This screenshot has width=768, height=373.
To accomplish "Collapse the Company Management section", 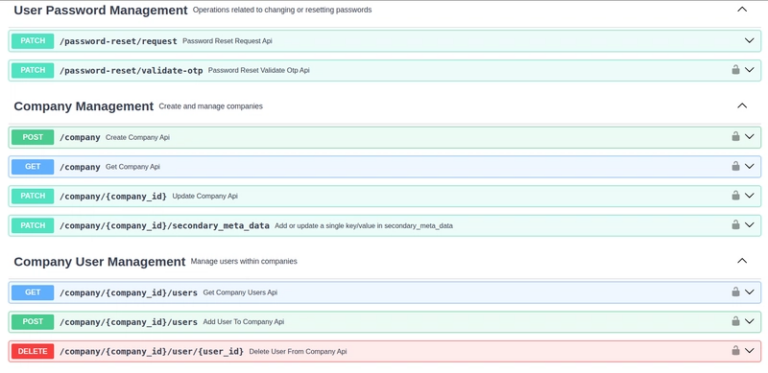I will [x=742, y=106].
